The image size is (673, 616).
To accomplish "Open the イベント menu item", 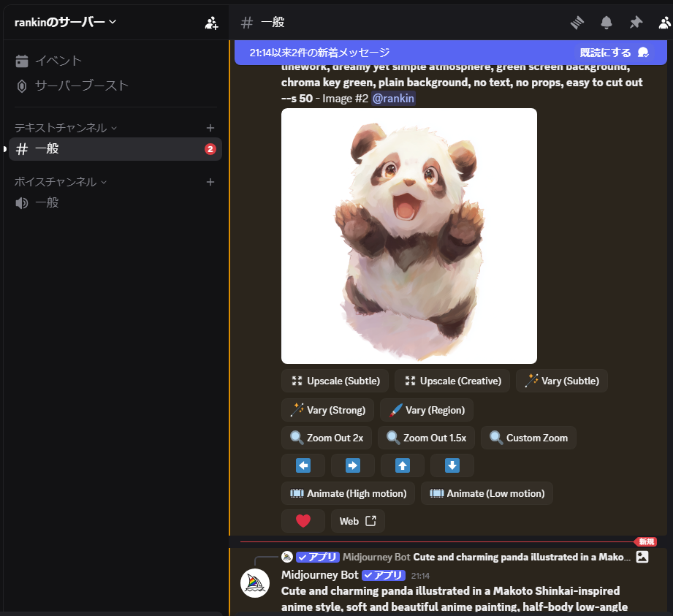I will [x=58, y=61].
